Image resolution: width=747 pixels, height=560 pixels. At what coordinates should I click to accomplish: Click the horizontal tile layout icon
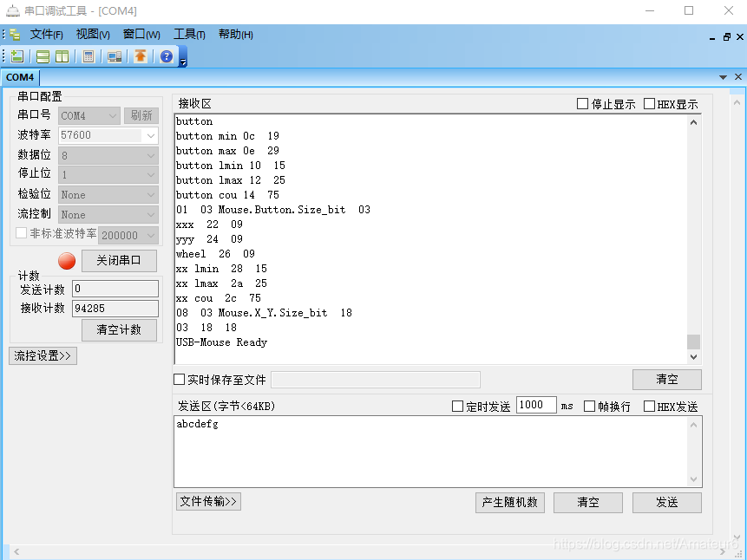pos(43,56)
